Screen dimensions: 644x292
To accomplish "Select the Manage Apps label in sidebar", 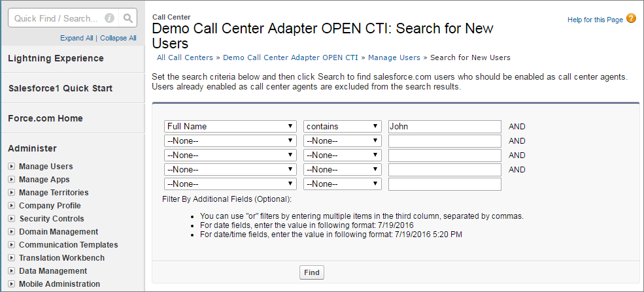I will (44, 180).
